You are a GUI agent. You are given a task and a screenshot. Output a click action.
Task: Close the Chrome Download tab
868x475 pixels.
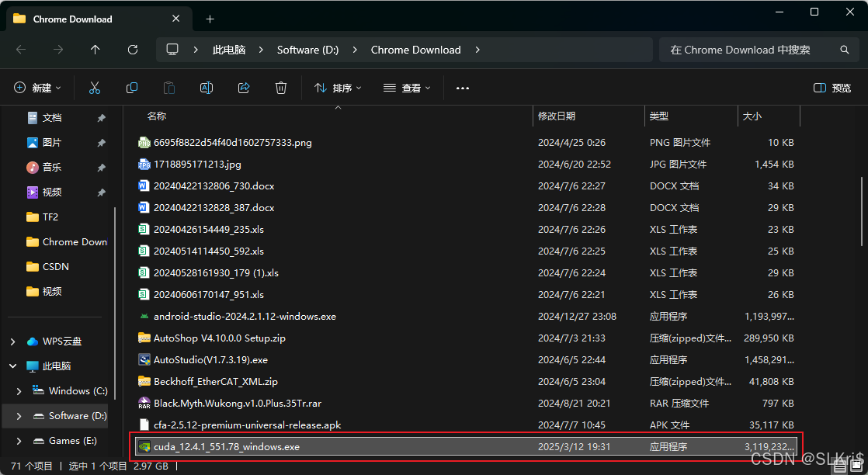(x=176, y=19)
